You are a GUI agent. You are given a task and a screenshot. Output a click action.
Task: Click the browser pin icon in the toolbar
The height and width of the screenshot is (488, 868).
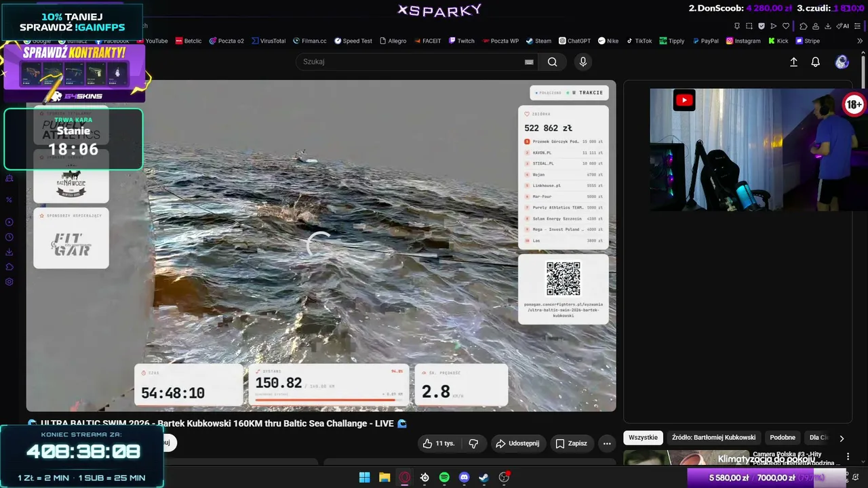coord(737,26)
